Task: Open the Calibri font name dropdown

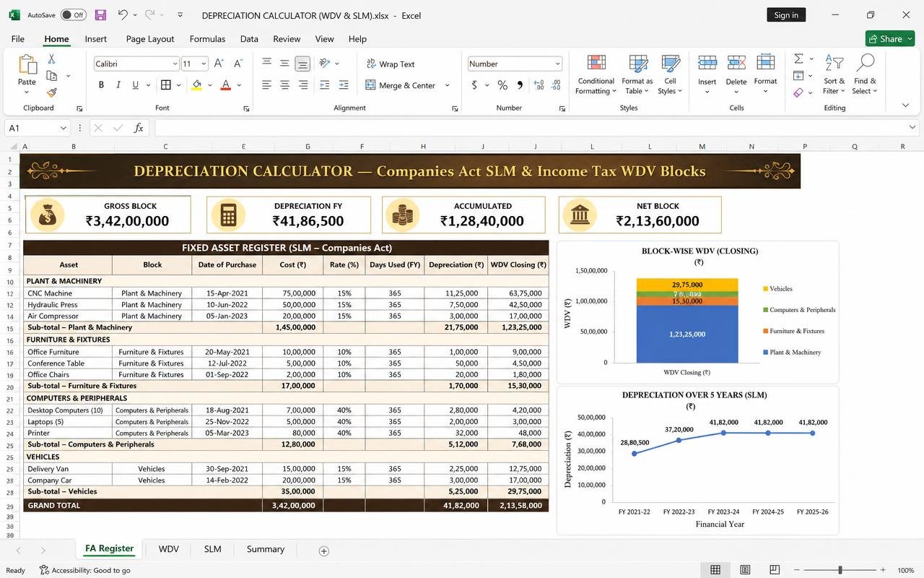Action: [x=175, y=64]
